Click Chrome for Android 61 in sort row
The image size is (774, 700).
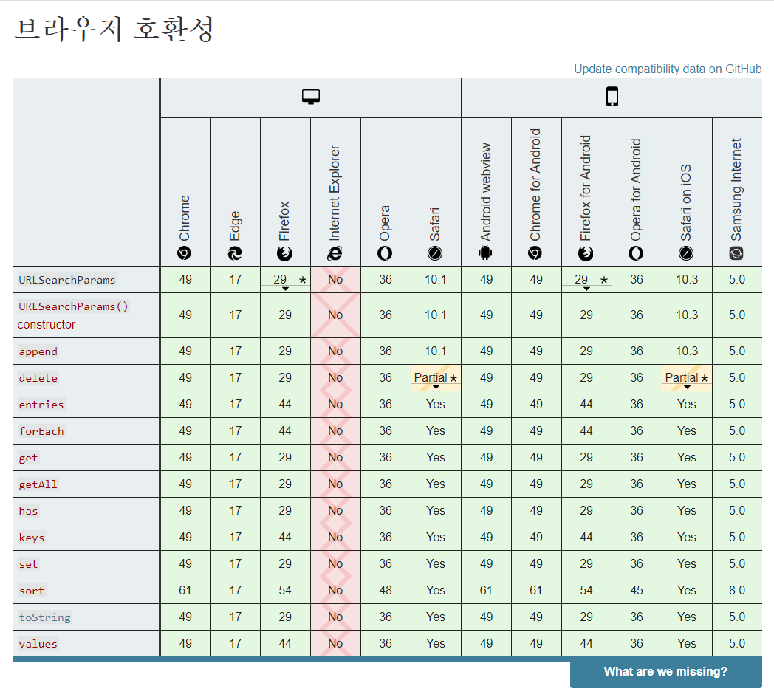[536, 591]
